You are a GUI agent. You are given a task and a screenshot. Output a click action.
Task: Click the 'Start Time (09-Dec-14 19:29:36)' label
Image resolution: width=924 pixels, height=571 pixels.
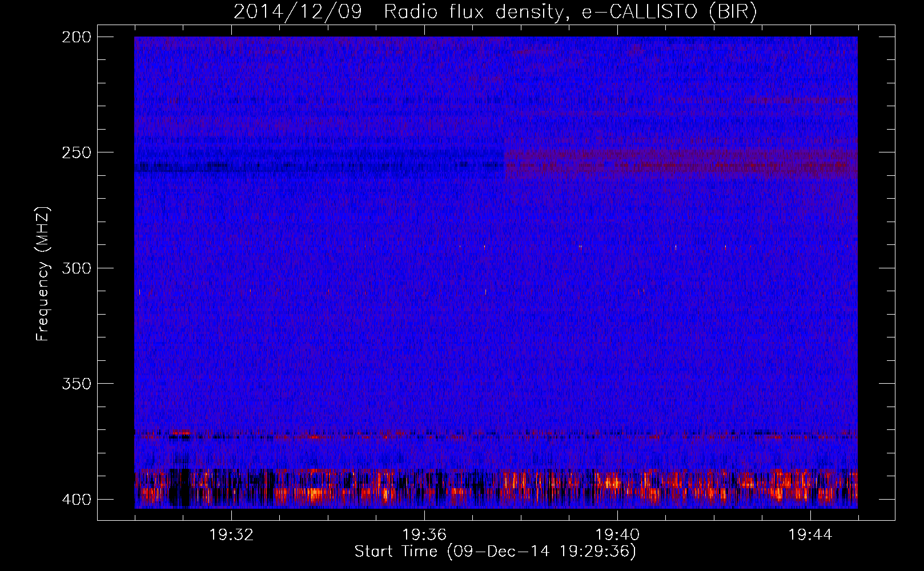coord(495,552)
